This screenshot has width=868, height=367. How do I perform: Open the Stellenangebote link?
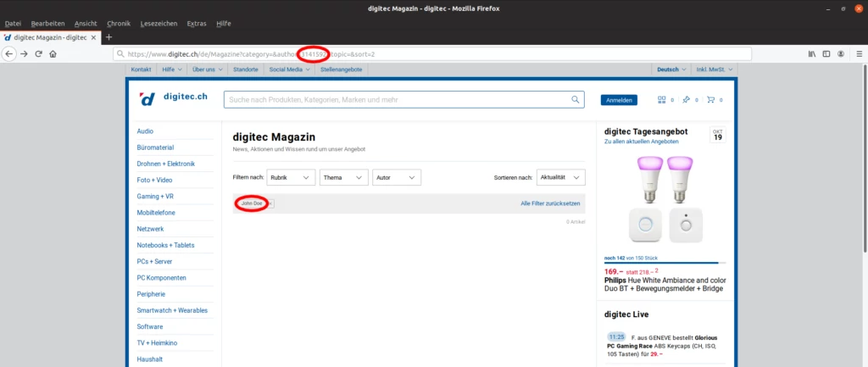click(x=341, y=70)
